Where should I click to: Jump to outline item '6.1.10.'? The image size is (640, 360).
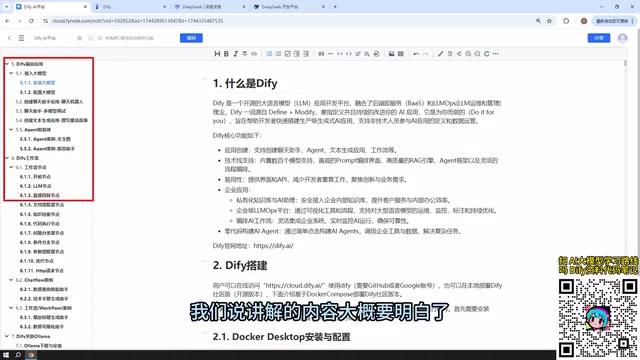tap(37, 261)
